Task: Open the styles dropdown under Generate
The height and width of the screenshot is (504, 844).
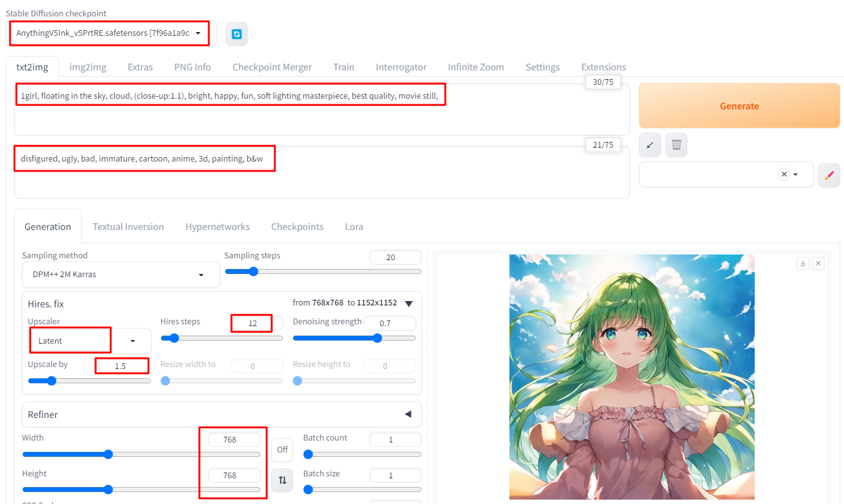Action: tap(726, 175)
